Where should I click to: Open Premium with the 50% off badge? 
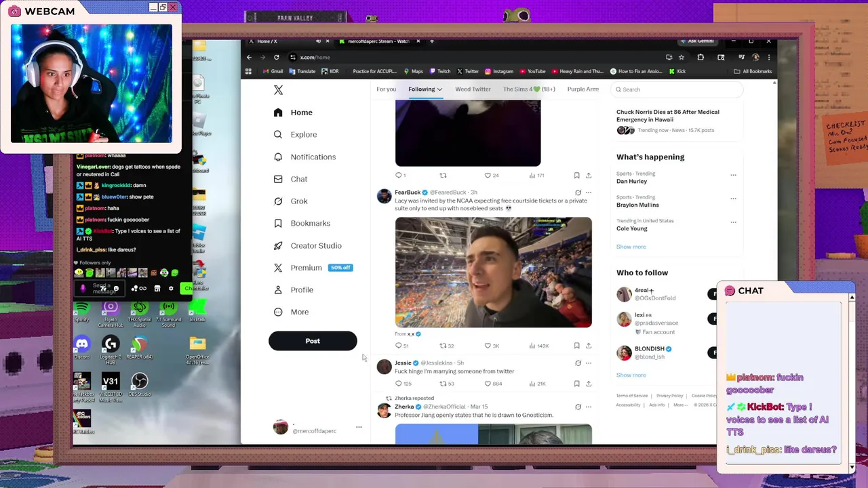[313, 268]
